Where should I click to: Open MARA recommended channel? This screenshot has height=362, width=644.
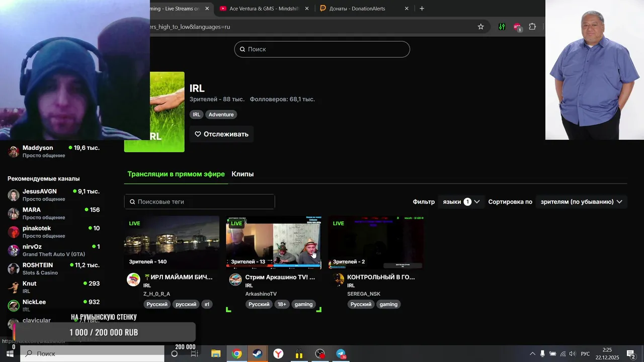pos(54,213)
